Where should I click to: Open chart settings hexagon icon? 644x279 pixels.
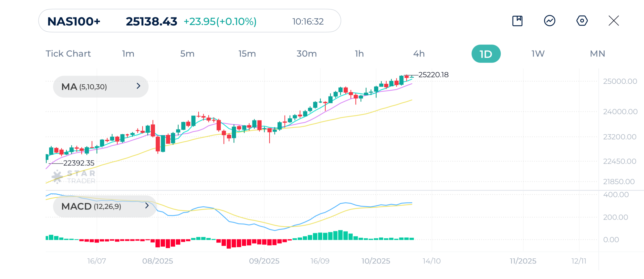(x=582, y=21)
